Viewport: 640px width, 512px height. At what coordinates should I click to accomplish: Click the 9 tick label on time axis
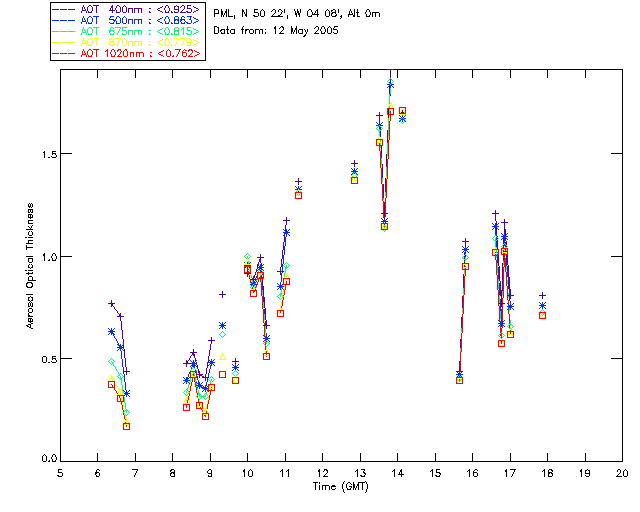click(210, 471)
